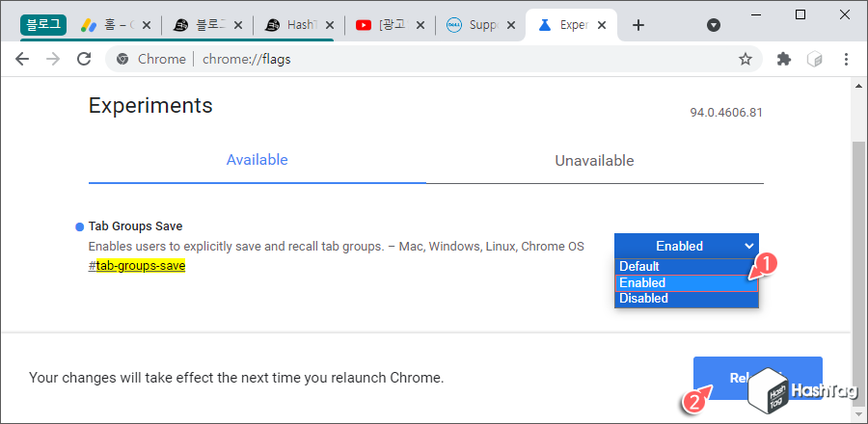Click the cube extension icon in toolbar
868x424 pixels.
coord(815,59)
